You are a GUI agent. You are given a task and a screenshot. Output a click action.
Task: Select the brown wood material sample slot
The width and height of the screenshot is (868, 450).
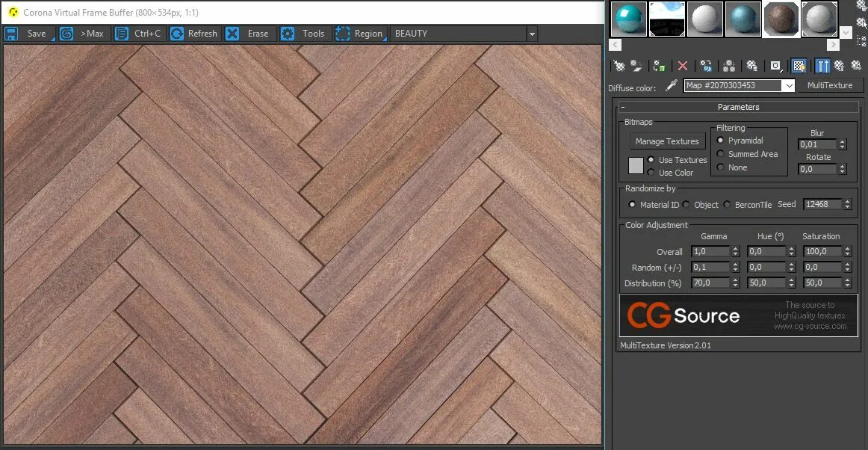tap(781, 19)
